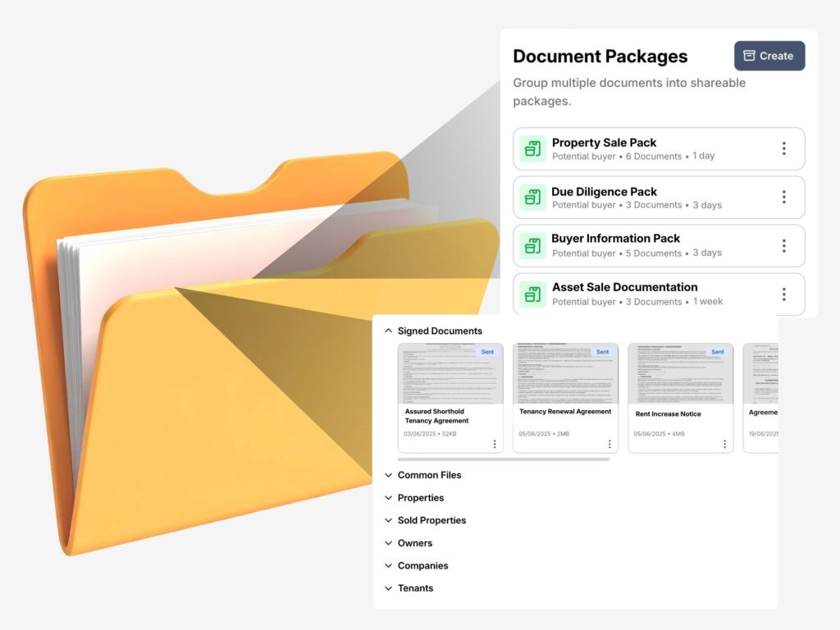840x630 pixels.
Task: Open the three-dot menu for Property Sale Pack
Action: click(x=783, y=148)
